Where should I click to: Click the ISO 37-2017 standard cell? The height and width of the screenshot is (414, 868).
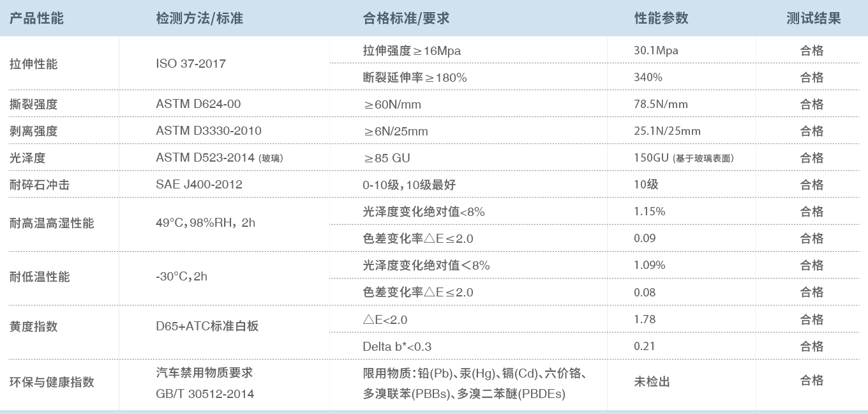pos(191,64)
